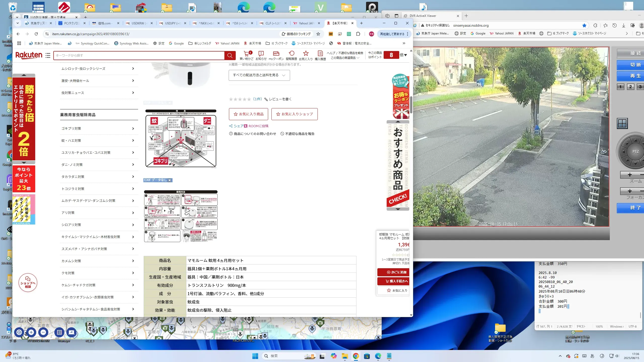Expand the ゴキブリ対策 category chevron
The width and height of the screenshot is (644, 362).
coord(133,128)
